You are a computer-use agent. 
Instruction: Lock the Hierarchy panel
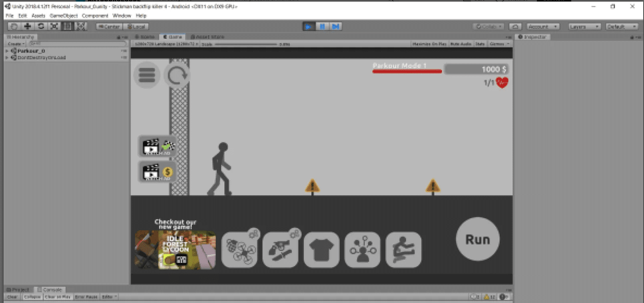pos(118,37)
